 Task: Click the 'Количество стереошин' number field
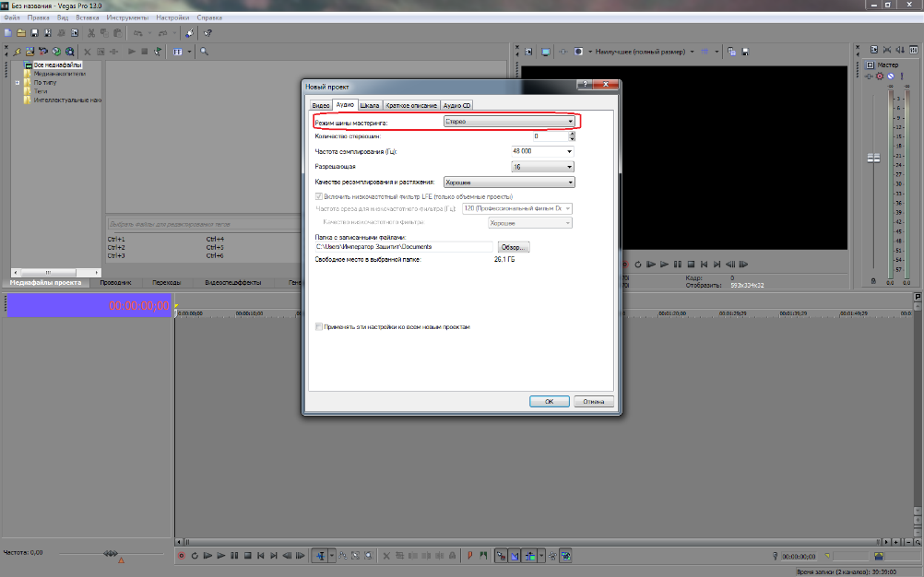pyautogui.click(x=550, y=136)
